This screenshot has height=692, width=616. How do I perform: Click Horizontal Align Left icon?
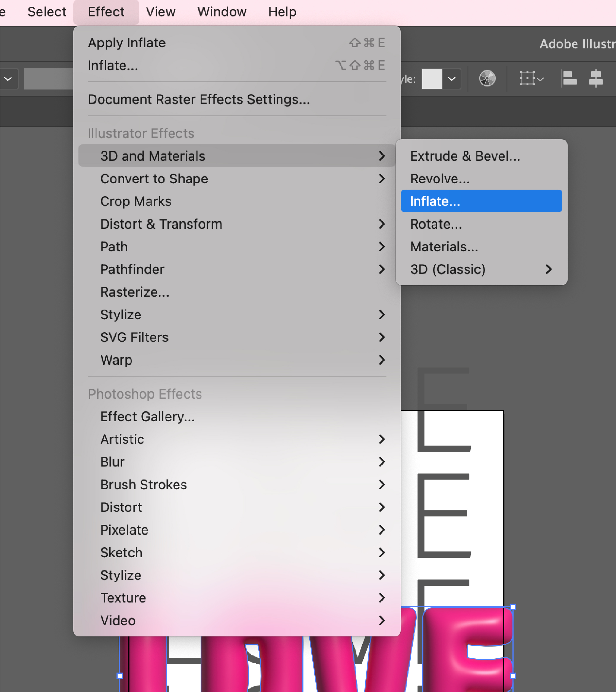click(569, 79)
